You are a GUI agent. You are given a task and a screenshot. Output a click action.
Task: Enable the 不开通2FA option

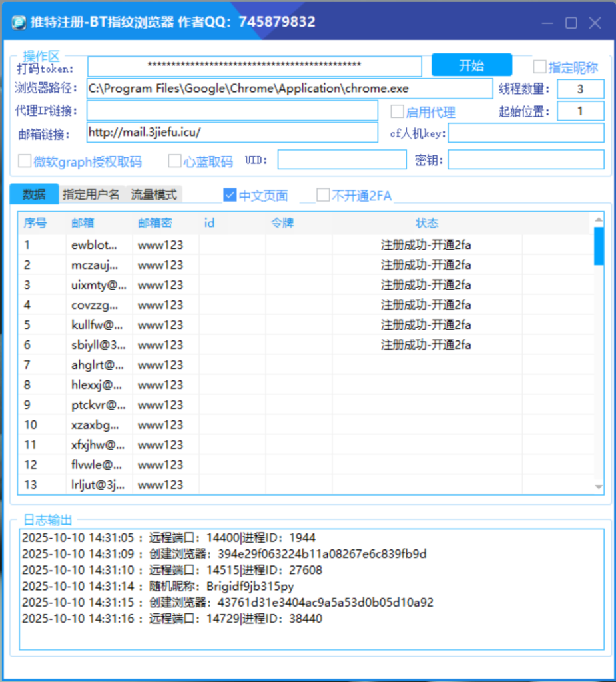(x=323, y=195)
